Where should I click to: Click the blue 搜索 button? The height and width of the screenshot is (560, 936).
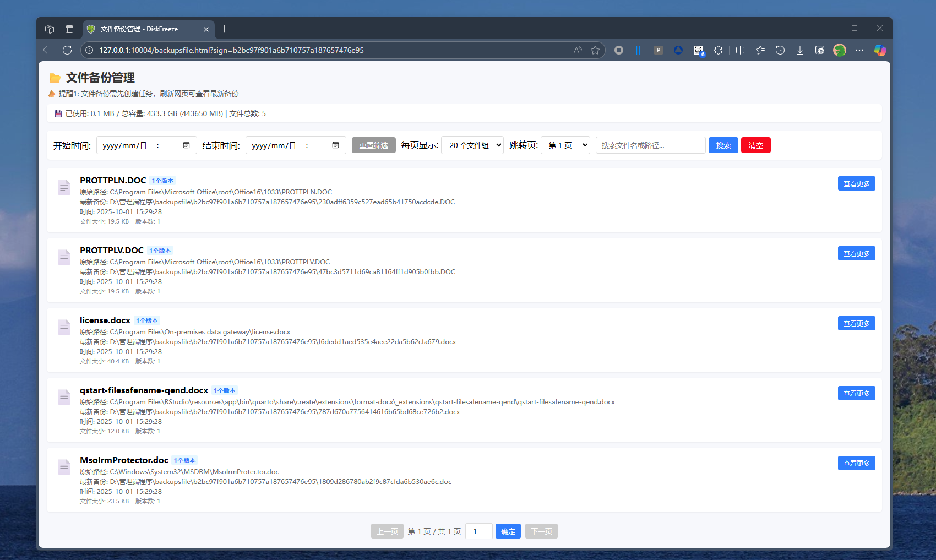723,145
